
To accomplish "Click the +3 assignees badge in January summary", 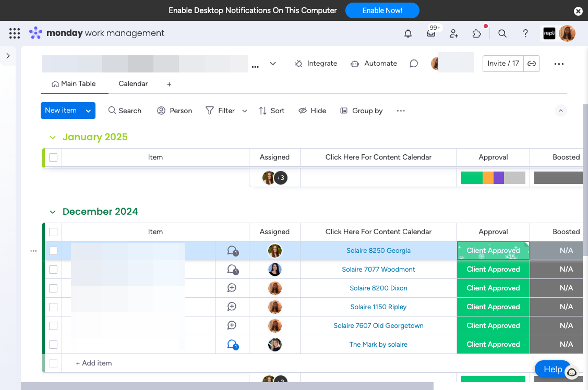I will (281, 178).
